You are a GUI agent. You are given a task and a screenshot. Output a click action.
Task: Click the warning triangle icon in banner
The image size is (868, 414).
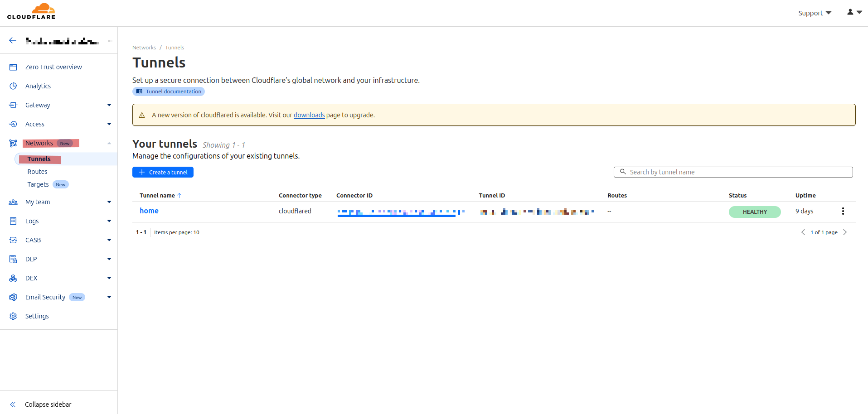tap(142, 115)
